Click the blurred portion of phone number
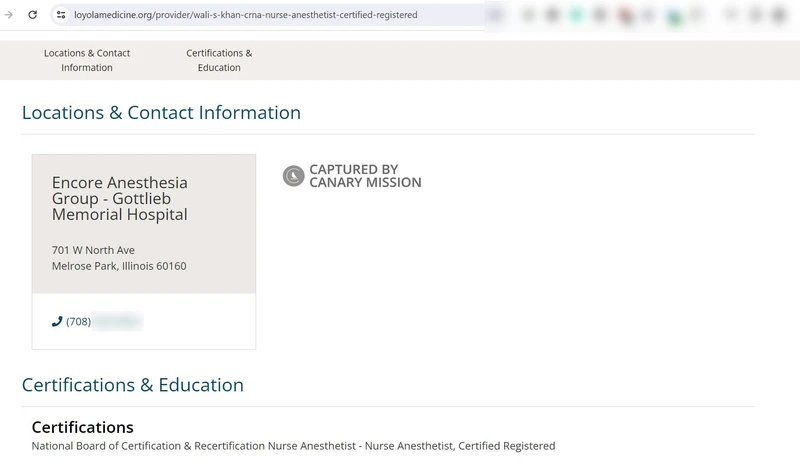The height and width of the screenshot is (476, 800). tap(118, 322)
